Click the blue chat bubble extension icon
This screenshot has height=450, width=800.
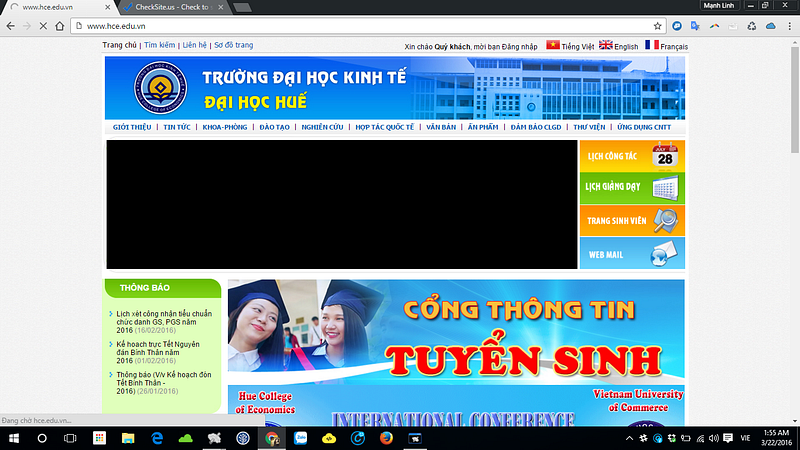pyautogui.click(x=677, y=26)
